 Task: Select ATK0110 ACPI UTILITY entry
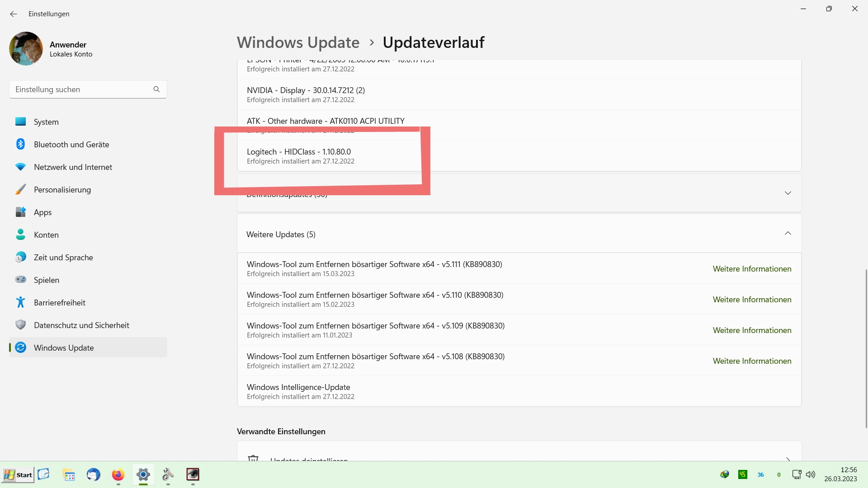[519, 125]
